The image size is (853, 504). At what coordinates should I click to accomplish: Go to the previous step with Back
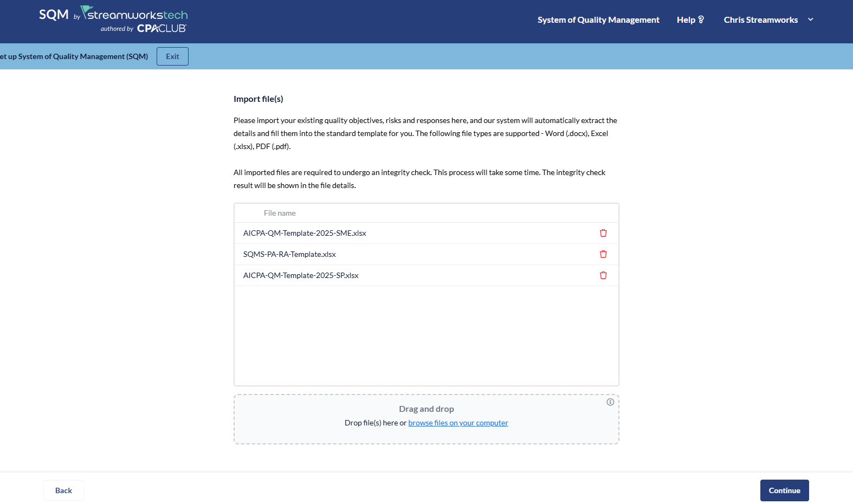[x=63, y=490]
